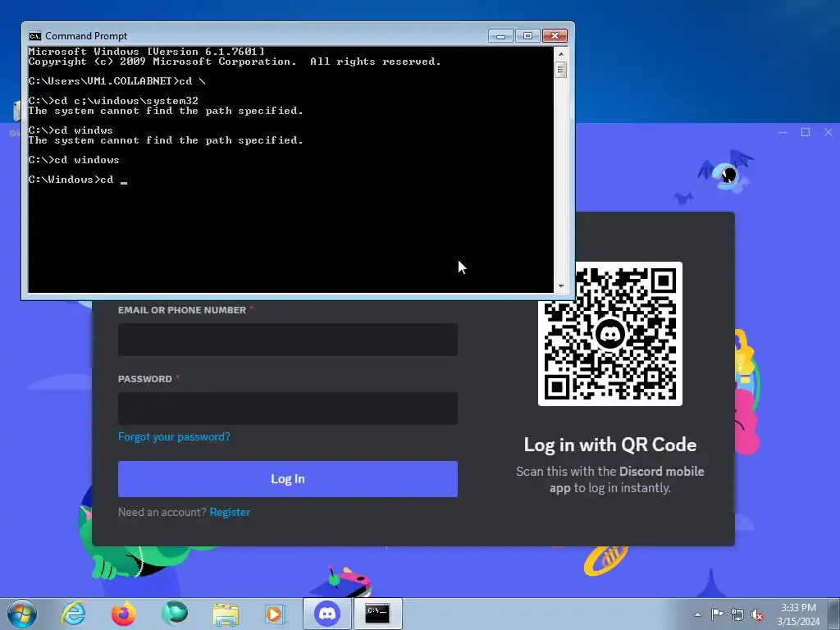Screen dimensions: 840x630
Task: Click the 'Log in with QR Code' heading
Action: (610, 445)
